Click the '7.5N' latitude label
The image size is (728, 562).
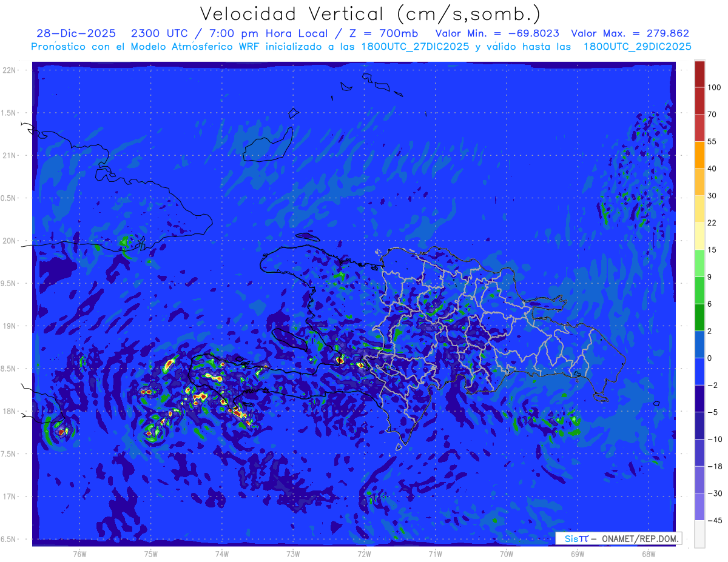(8, 454)
